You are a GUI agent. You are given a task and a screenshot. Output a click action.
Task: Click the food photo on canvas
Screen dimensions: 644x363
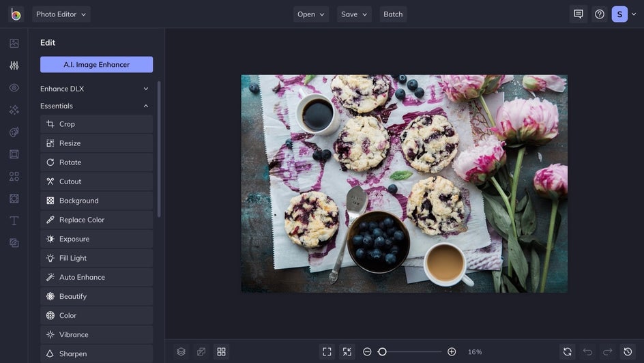point(404,184)
